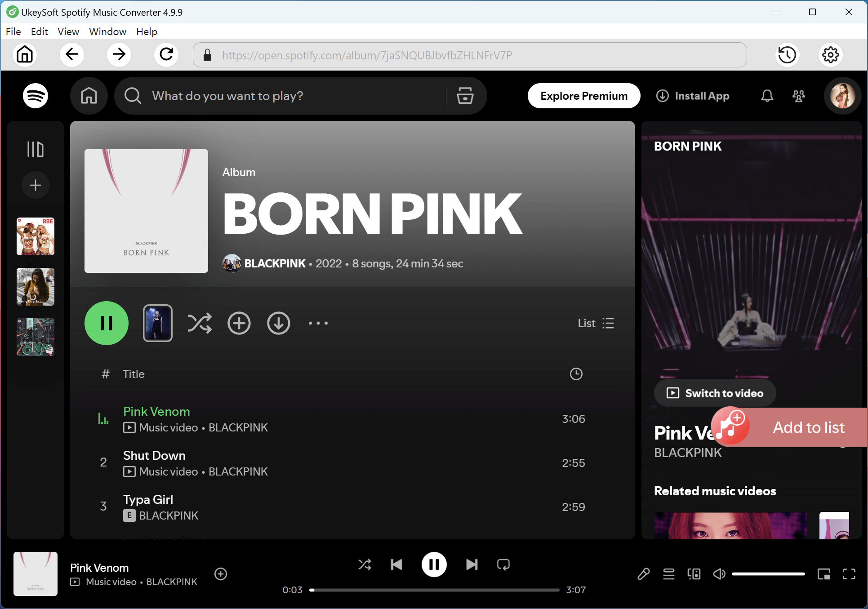Open Friend Activity panel

798,96
